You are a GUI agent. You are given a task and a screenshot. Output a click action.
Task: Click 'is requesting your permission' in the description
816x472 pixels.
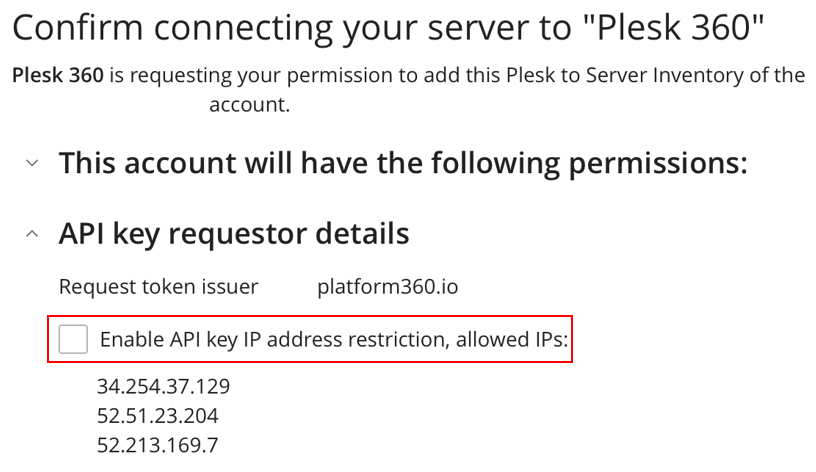pos(215,75)
